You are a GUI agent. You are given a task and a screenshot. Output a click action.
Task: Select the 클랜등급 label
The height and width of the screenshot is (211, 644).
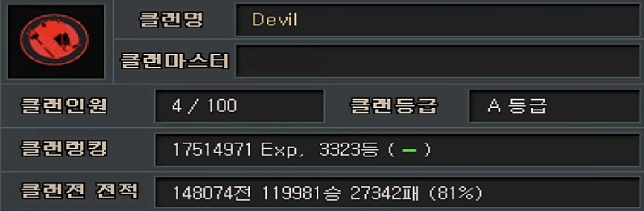coord(394,106)
